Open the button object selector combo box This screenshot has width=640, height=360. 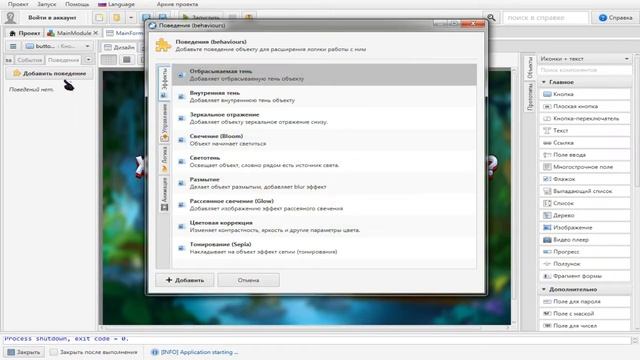tap(58, 46)
